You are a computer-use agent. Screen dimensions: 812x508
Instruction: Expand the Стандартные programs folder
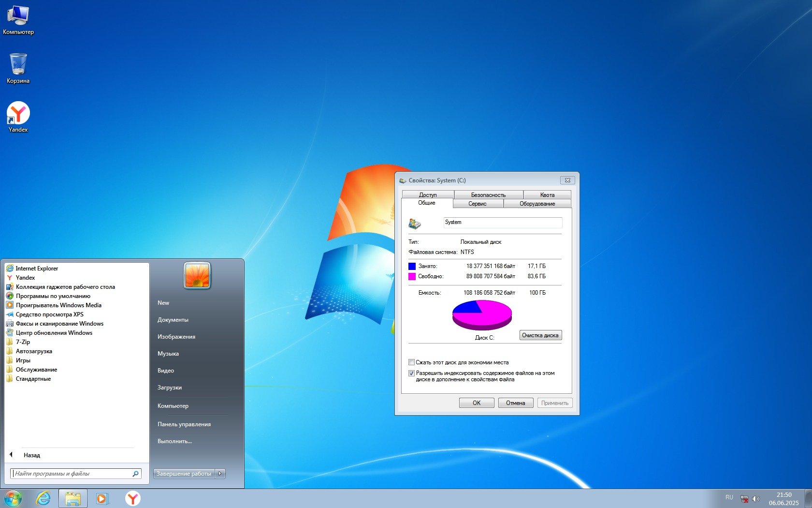33,379
